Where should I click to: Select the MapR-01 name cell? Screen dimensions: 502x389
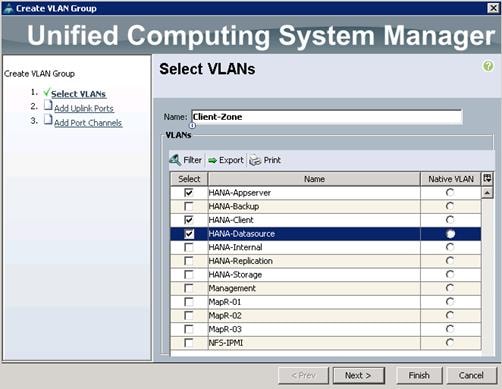click(314, 302)
